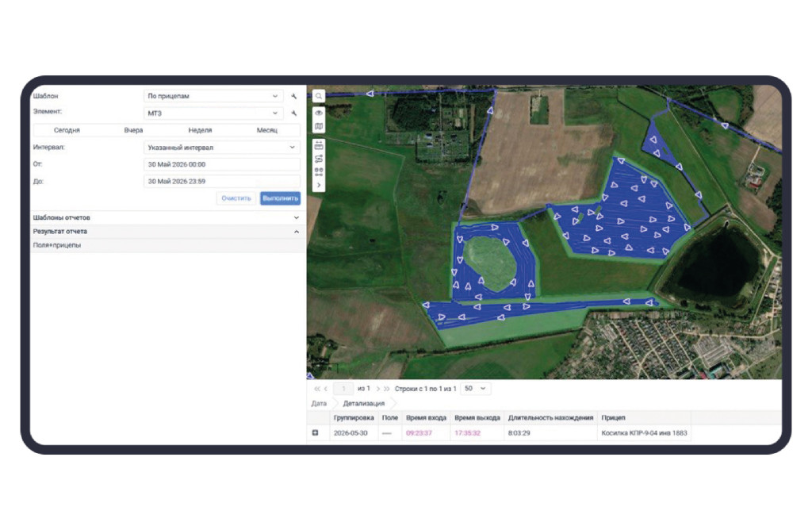Open the Шаблон dropdown 'По прицепам'
The width and height of the screenshot is (812, 530).
[213, 96]
